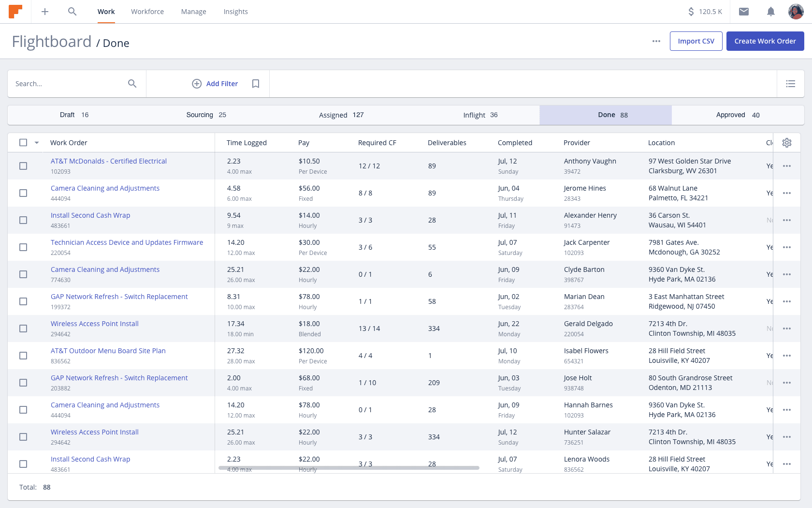The image size is (812, 508).
Task: Click the orange Field Nation logo
Action: click(15, 12)
